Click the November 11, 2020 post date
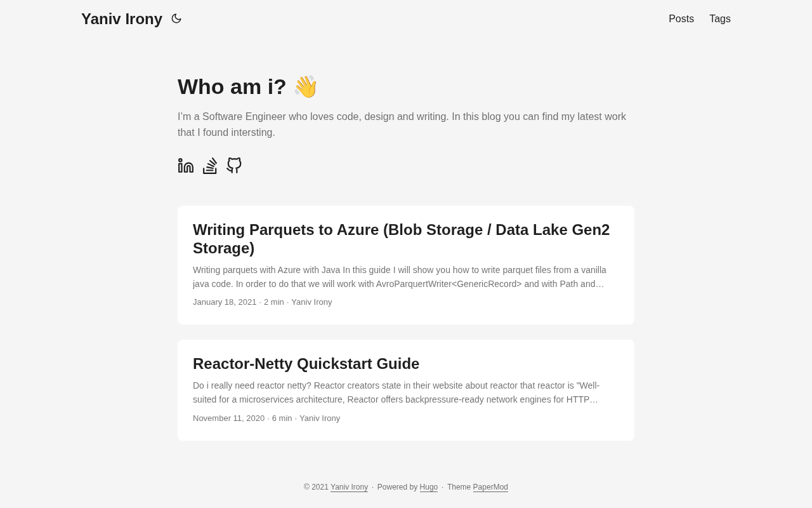812x508 pixels. tap(228, 418)
